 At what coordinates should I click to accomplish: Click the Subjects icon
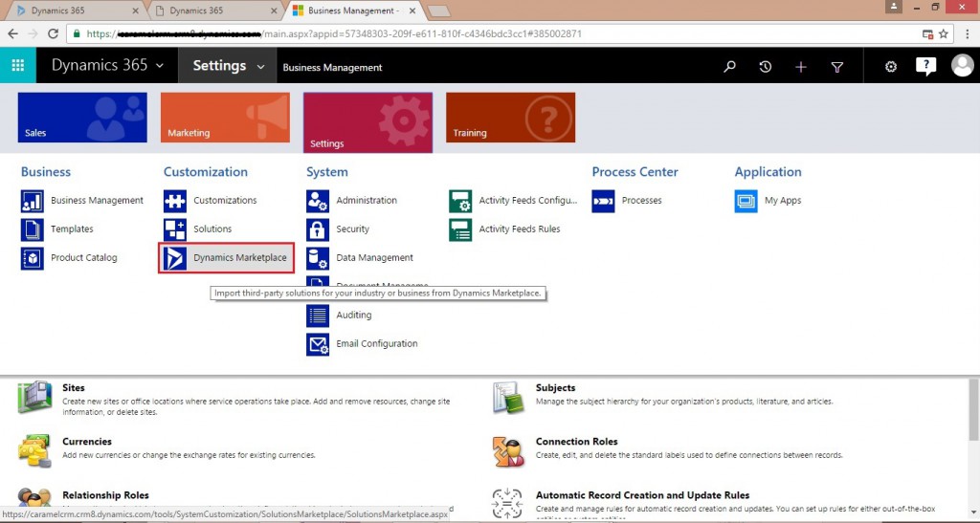point(507,398)
